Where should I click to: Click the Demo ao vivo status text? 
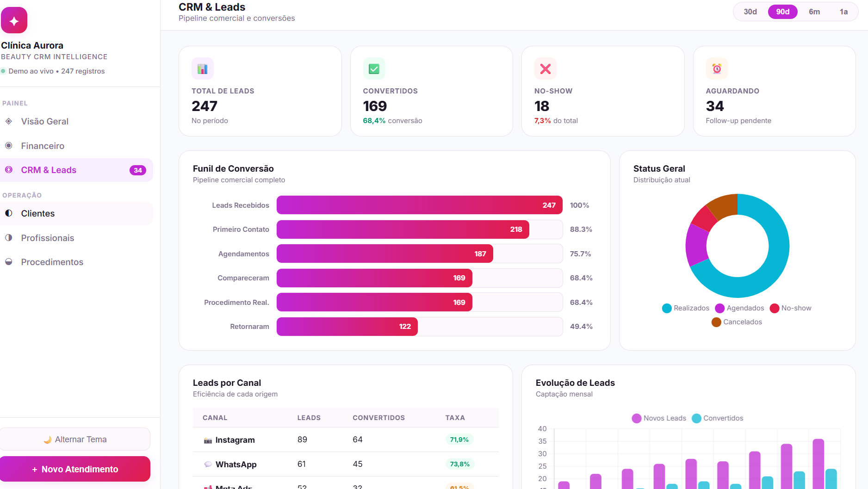tap(56, 71)
